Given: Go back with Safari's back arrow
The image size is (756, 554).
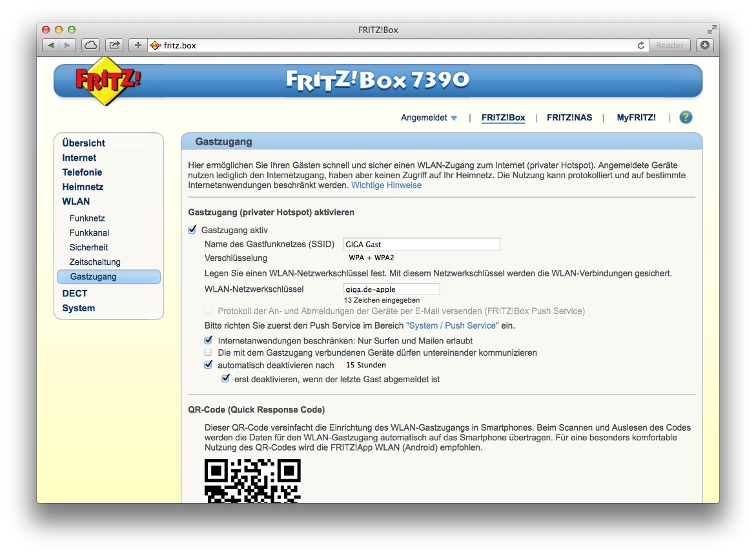Looking at the screenshot, I should (50, 45).
